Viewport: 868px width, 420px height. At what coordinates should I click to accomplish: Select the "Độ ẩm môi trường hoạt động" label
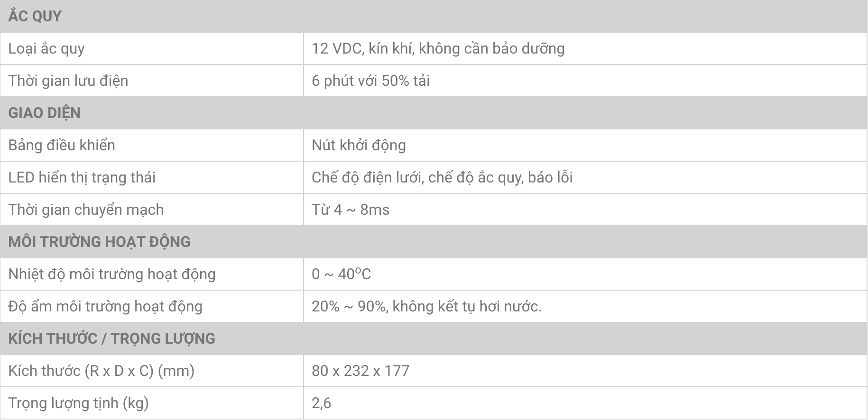pos(105,306)
